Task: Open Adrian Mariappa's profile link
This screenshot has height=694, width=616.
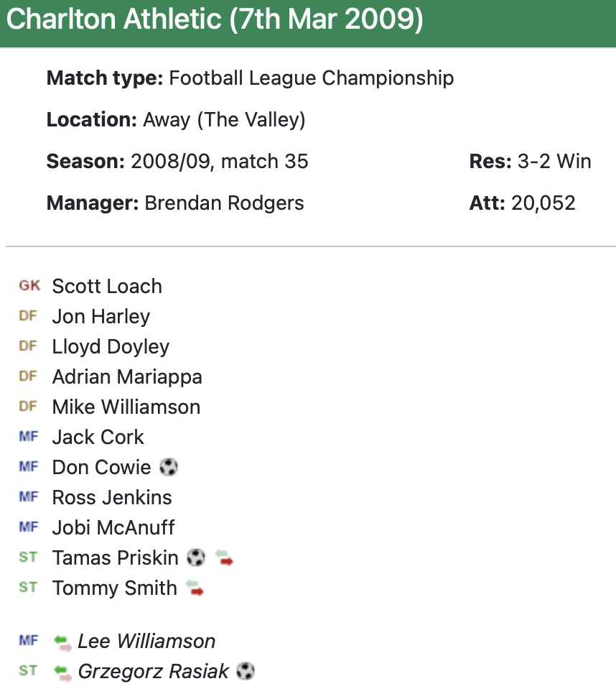Action: pos(127,377)
